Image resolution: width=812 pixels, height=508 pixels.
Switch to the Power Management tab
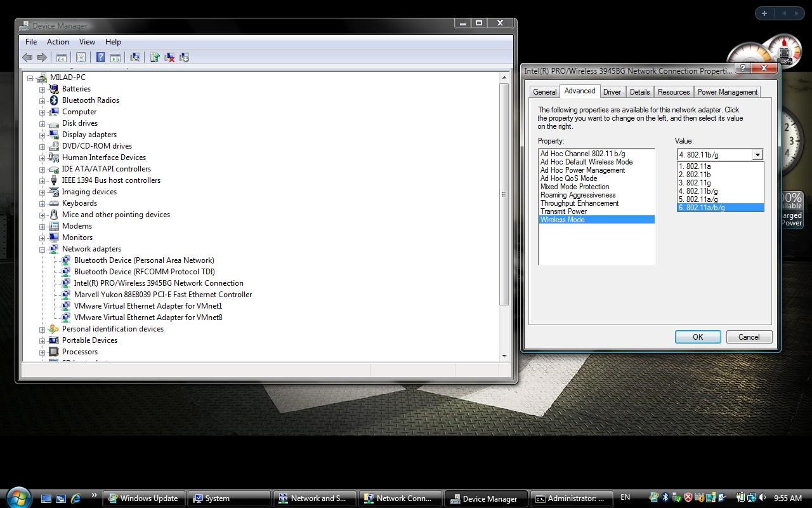tap(728, 92)
